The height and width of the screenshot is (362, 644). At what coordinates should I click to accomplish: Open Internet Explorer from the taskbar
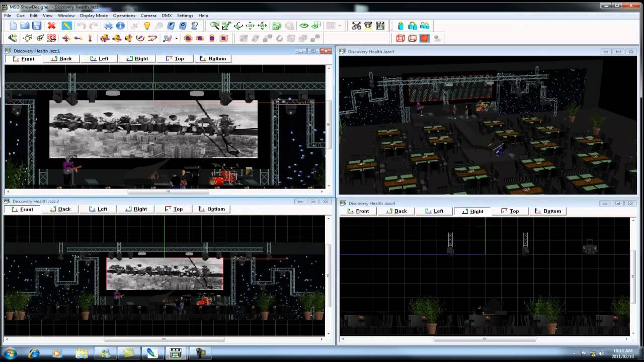[34, 353]
